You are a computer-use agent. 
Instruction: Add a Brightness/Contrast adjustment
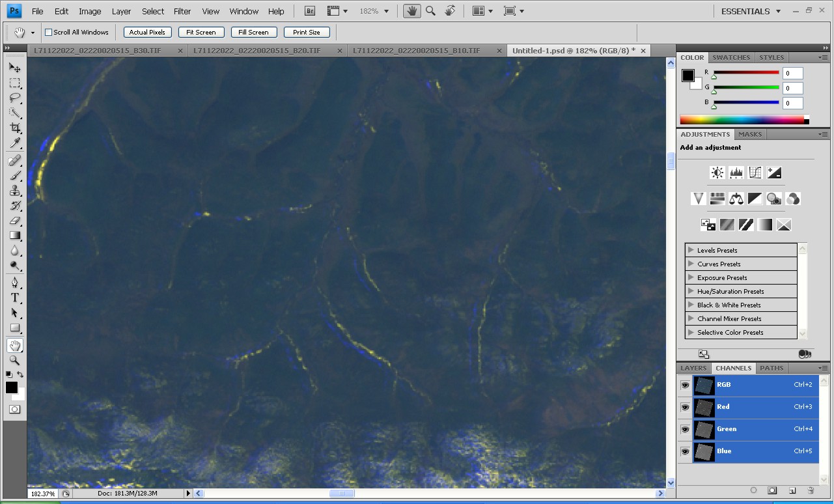pos(717,173)
